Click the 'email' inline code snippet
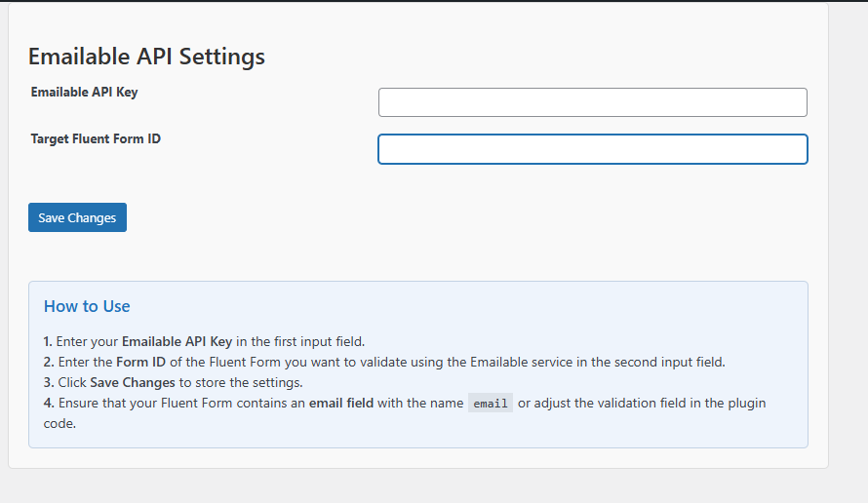The width and height of the screenshot is (868, 503). (x=491, y=404)
